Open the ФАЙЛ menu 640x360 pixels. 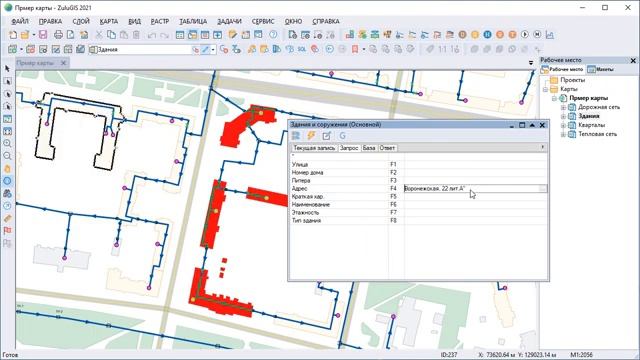click(20, 21)
